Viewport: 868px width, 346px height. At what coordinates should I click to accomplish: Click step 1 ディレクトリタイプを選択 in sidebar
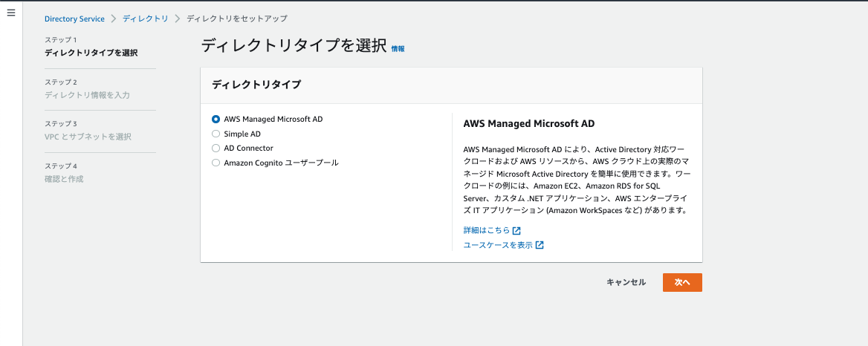tap(91, 53)
